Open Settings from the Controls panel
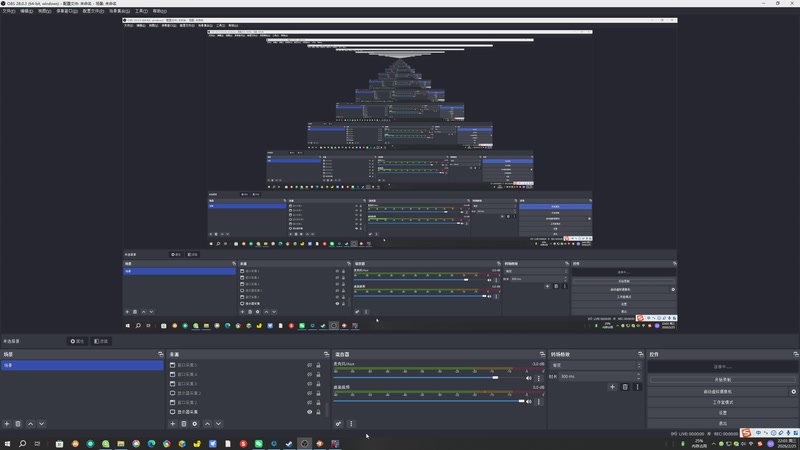800x450 pixels. point(722,413)
